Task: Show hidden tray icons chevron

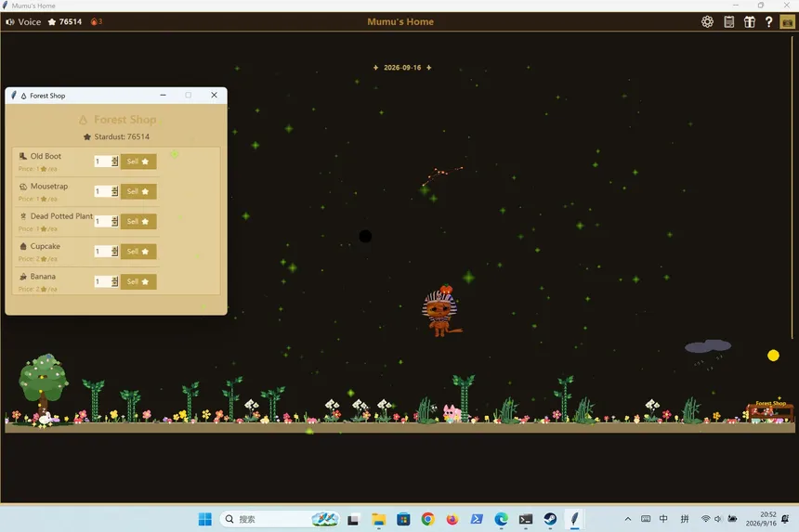Action: (628, 519)
